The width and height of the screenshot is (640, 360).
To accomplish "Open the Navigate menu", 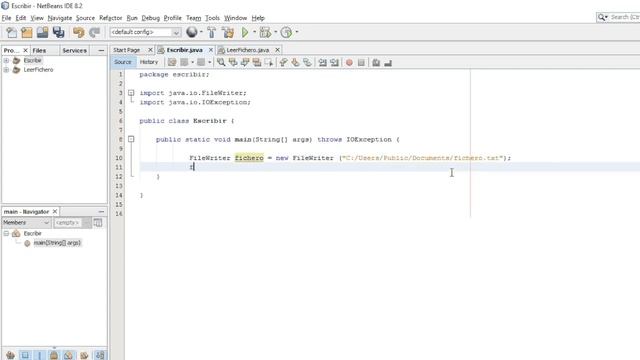I will tap(60, 18).
